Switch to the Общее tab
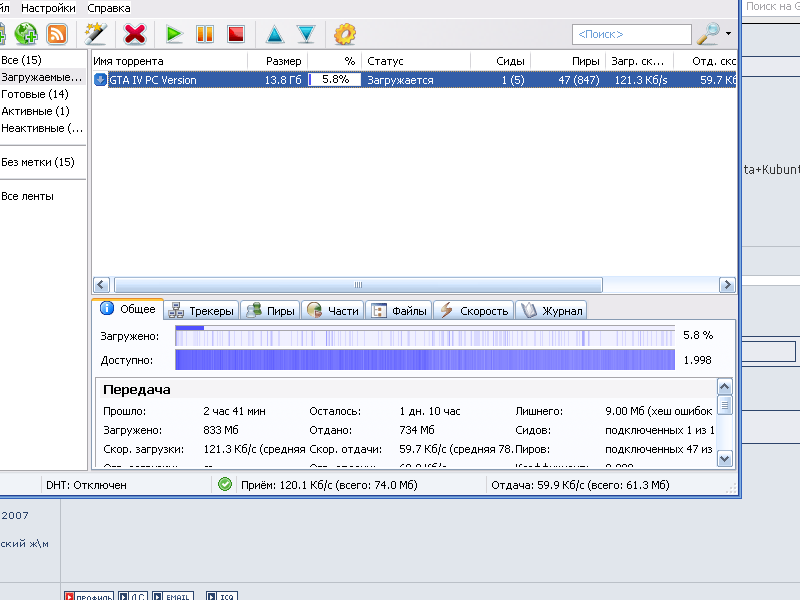Image resolution: width=800 pixels, height=600 pixels. pyautogui.click(x=128, y=309)
